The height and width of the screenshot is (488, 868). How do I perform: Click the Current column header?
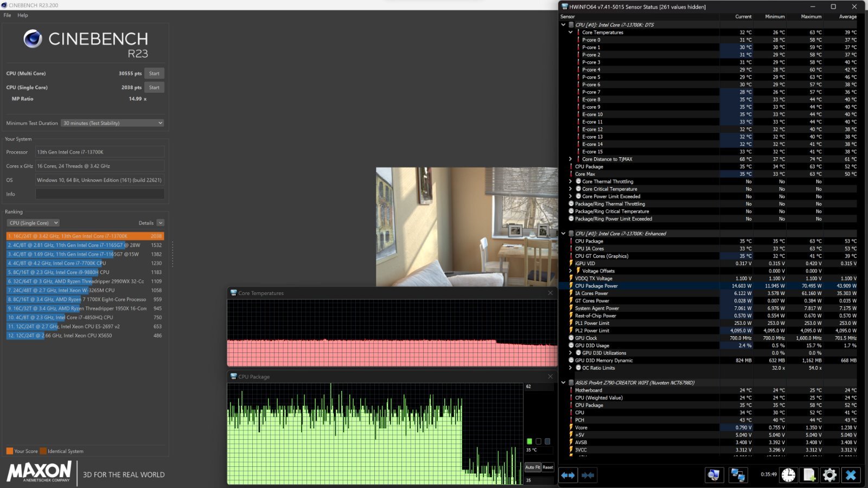click(x=743, y=16)
